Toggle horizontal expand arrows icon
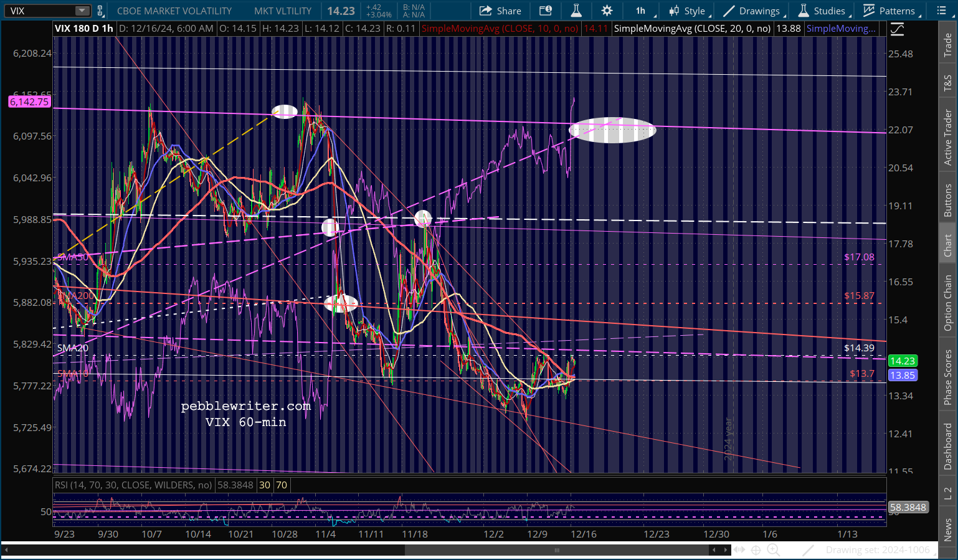This screenshot has width=958, height=560. [x=739, y=549]
